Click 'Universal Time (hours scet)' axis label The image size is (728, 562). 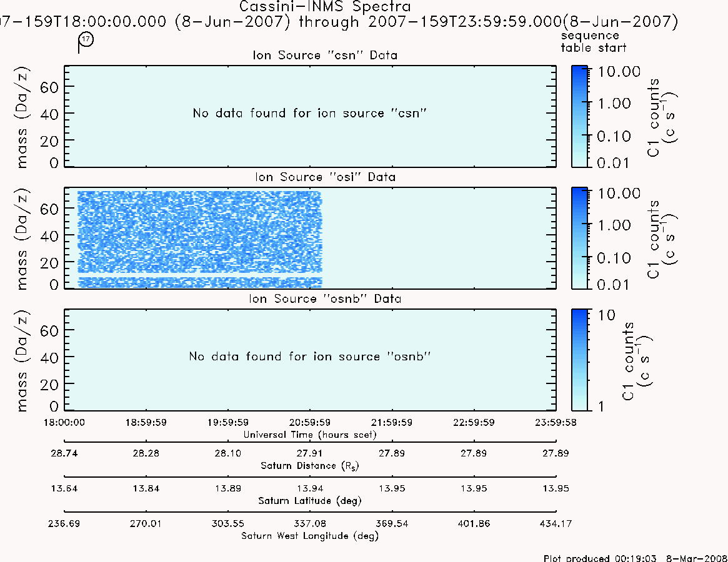(x=310, y=435)
